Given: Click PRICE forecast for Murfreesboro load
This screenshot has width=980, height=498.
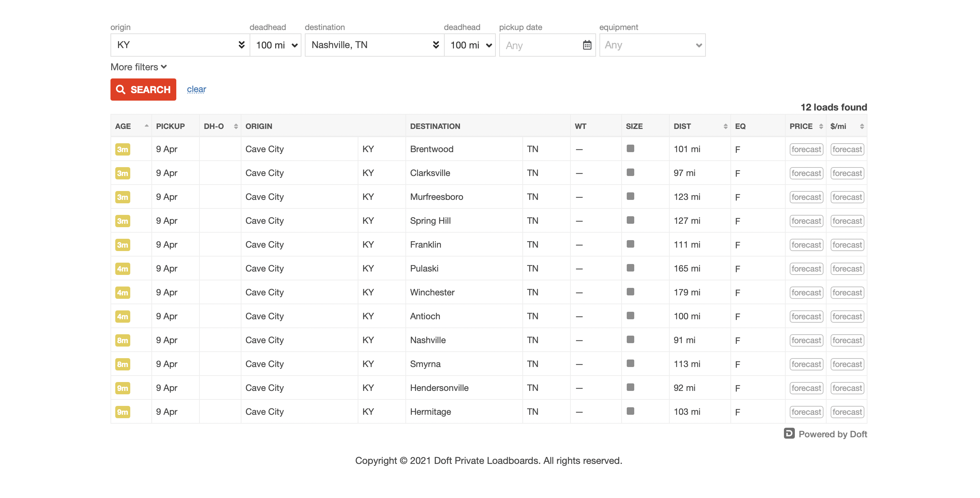Looking at the screenshot, I should pyautogui.click(x=806, y=197).
